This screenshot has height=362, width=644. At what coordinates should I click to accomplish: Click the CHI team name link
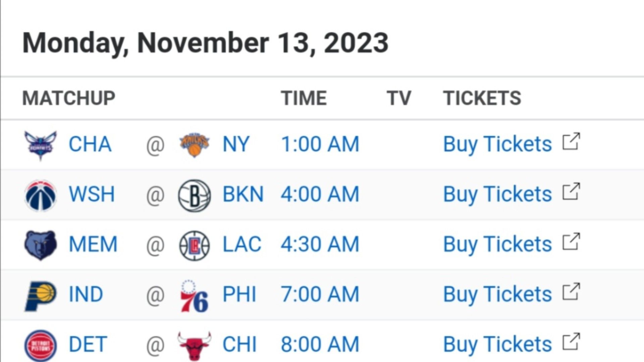click(x=239, y=344)
